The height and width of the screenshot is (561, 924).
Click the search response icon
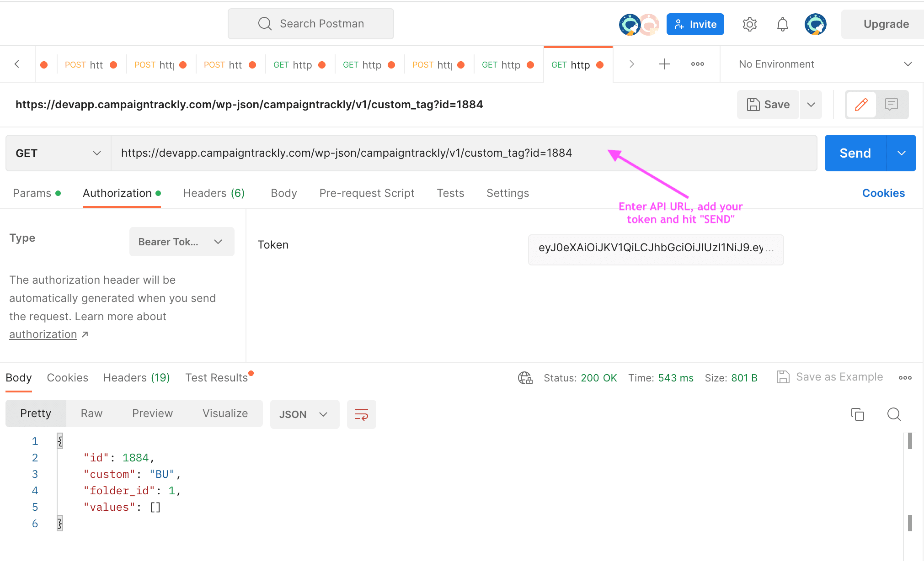point(894,414)
